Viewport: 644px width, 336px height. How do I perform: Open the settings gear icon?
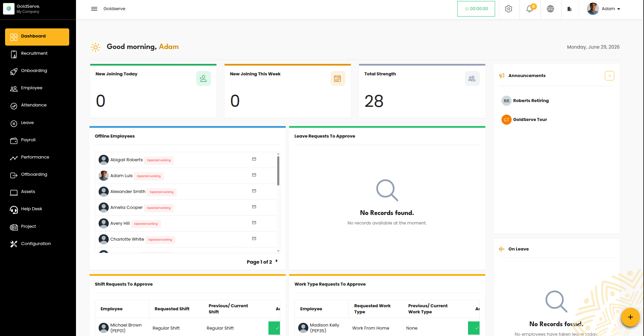point(509,9)
